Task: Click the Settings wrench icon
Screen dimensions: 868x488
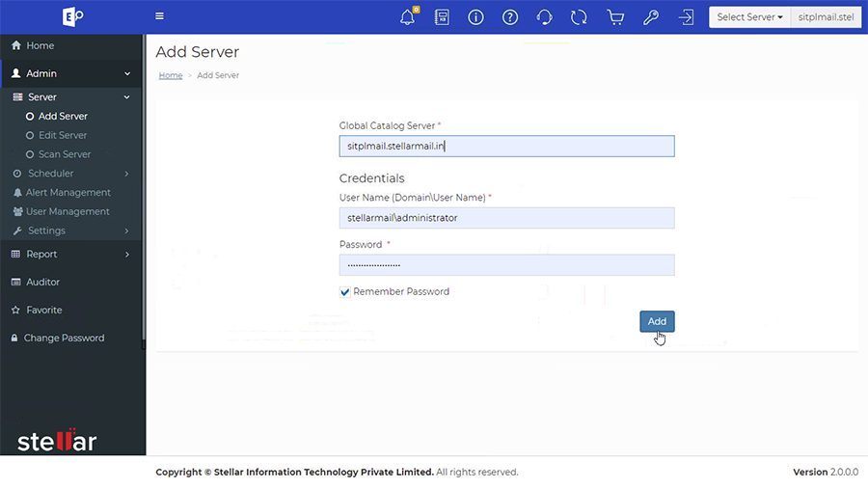Action: tap(17, 230)
